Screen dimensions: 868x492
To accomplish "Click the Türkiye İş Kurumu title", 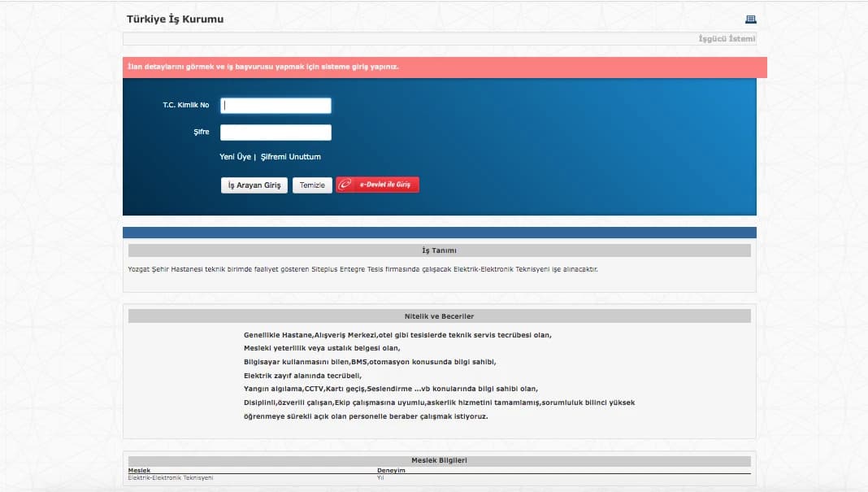I will pos(175,19).
